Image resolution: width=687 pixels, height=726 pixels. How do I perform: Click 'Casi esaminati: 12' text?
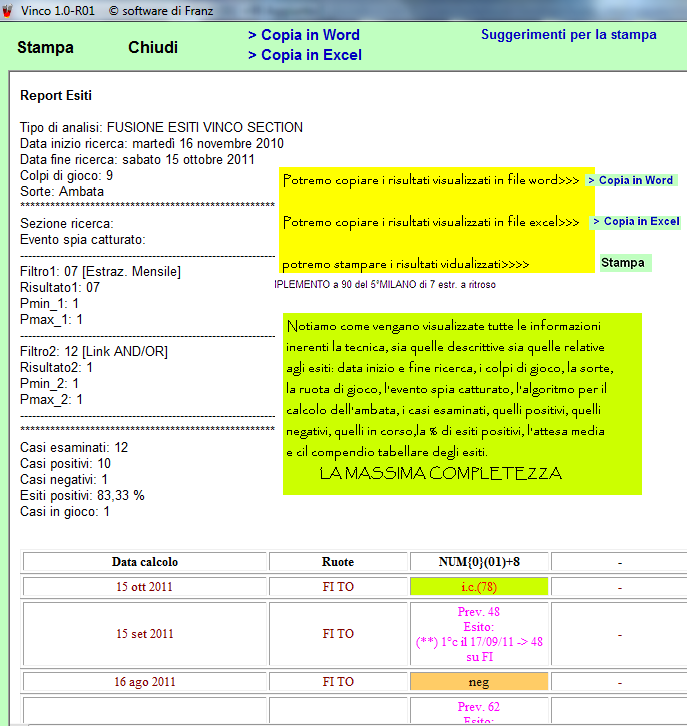click(74, 447)
